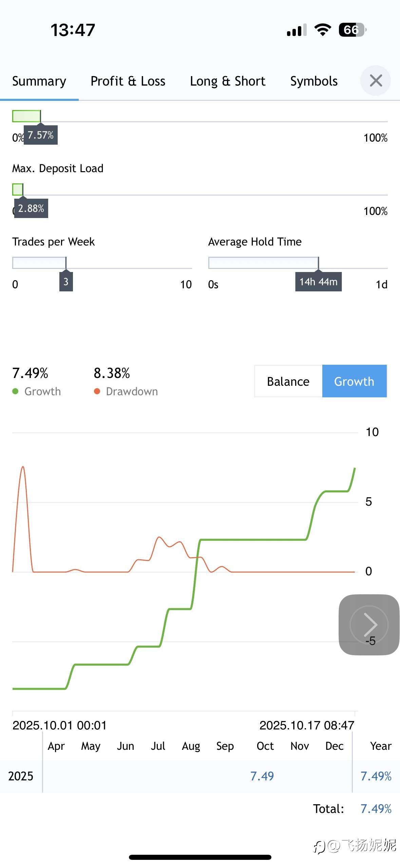The image size is (400, 868).
Task: Tap the Trades per Week value 3 marker
Action: point(66,282)
